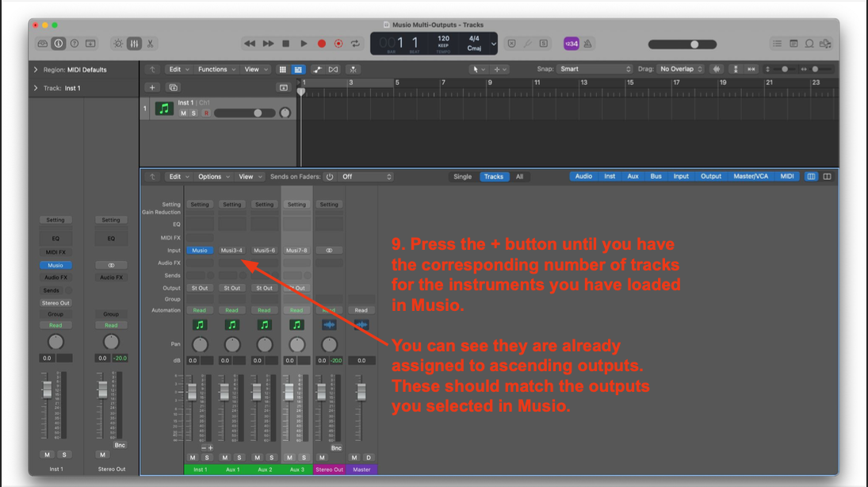Toggle Audio channel strip filter

[x=583, y=176]
